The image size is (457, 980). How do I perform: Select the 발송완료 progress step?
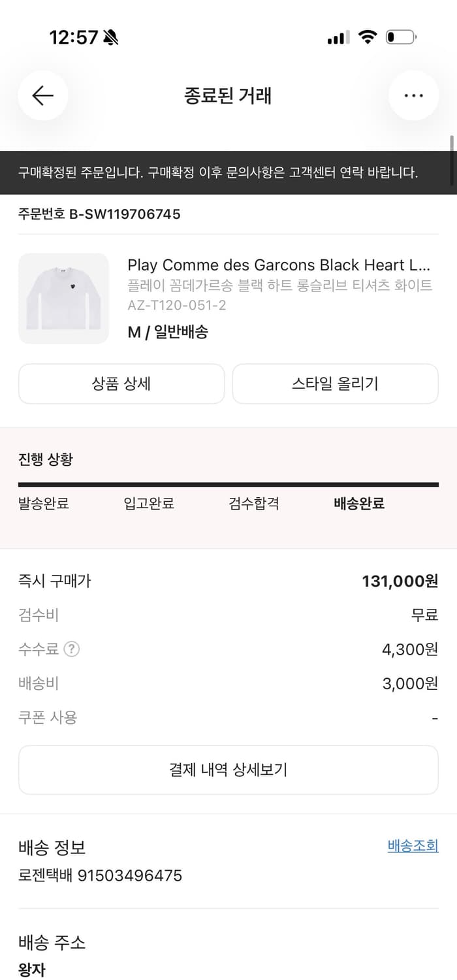coord(44,504)
